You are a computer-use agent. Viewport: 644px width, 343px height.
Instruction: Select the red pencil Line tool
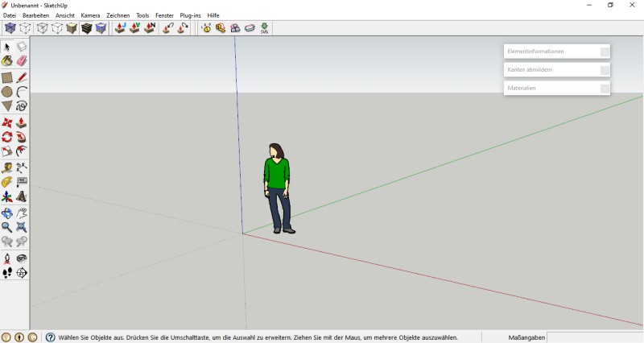pos(22,77)
